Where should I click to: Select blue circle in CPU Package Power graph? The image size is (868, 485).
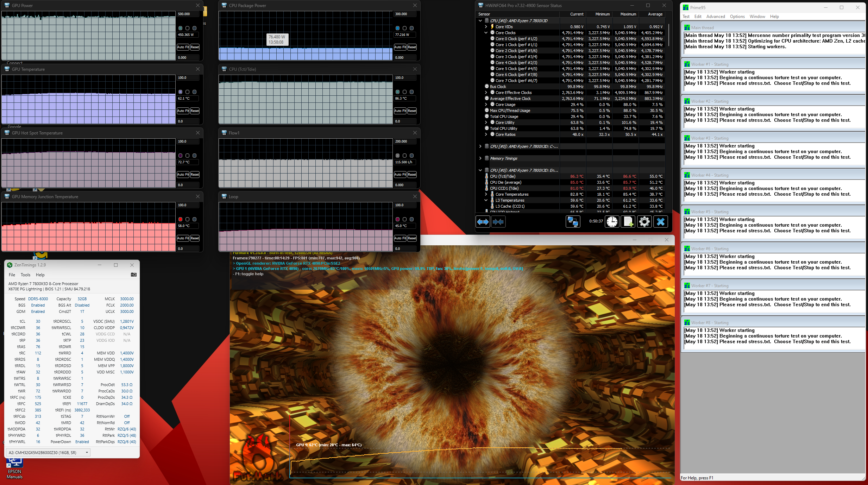[x=397, y=28]
